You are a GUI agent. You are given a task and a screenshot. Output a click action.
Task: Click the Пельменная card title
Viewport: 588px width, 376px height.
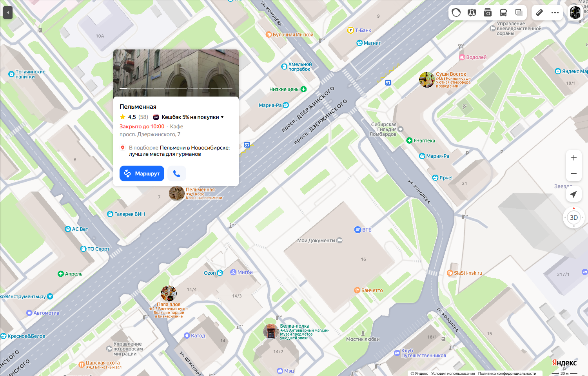(x=138, y=107)
